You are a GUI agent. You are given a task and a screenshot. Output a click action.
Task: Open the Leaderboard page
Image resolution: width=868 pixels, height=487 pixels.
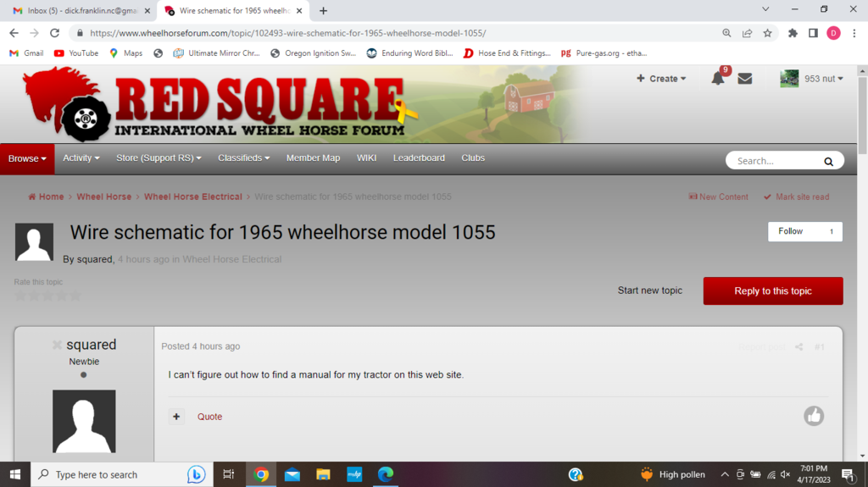coord(419,158)
